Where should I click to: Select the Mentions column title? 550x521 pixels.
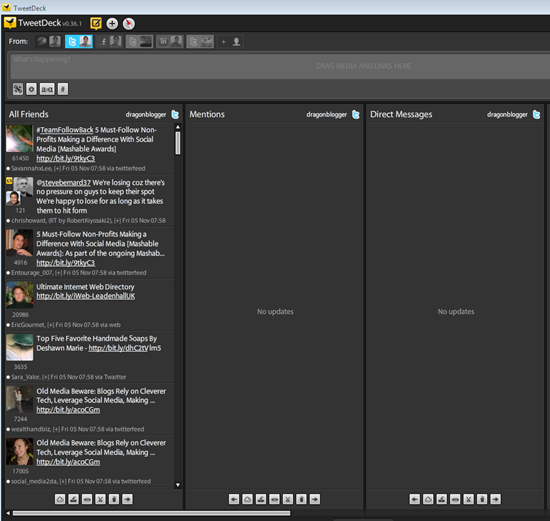coord(207,114)
